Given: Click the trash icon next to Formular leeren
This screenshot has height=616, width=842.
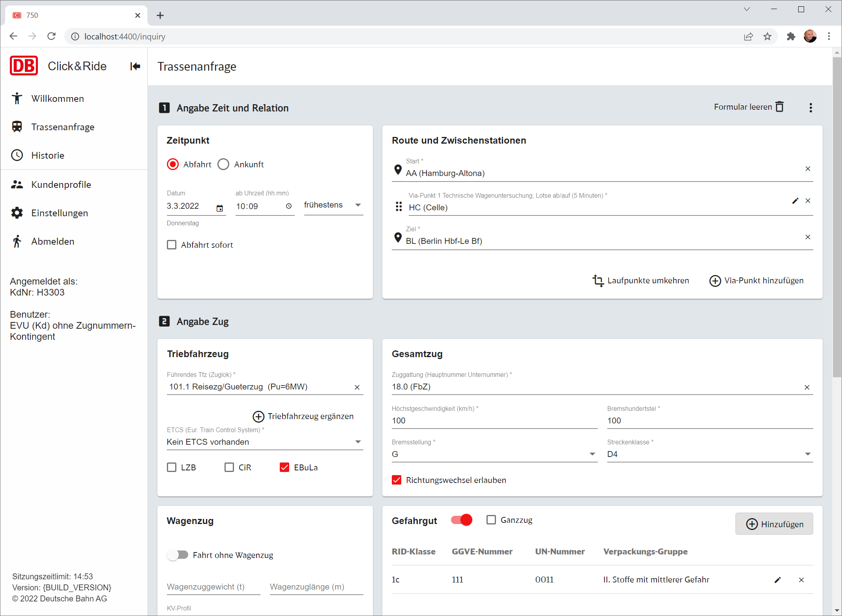Looking at the screenshot, I should (x=779, y=107).
